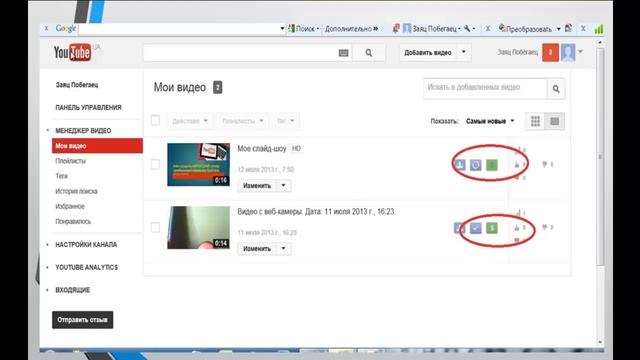The image size is (640, 360).
Task: Click the YouTube logo
Action: (72, 52)
